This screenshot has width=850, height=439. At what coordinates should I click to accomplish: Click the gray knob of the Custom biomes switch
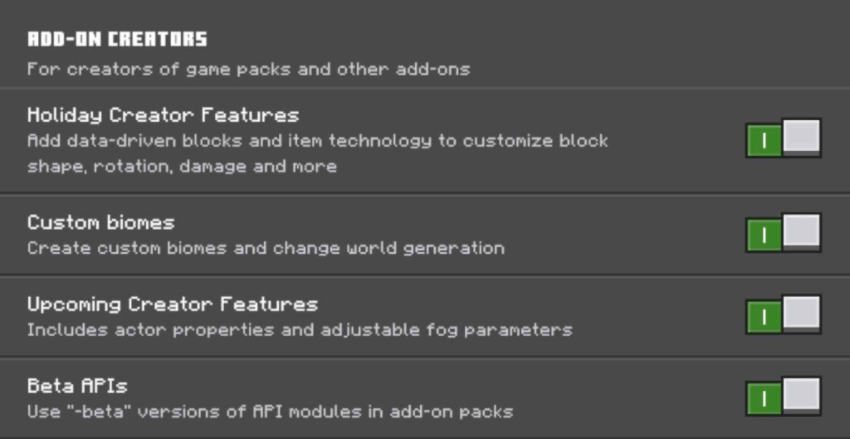pyautogui.click(x=801, y=231)
